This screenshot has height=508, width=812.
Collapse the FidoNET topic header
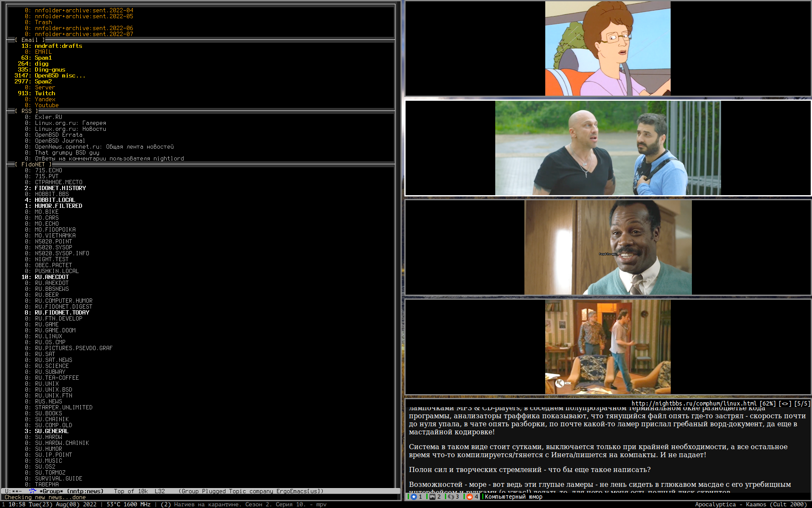(x=33, y=164)
